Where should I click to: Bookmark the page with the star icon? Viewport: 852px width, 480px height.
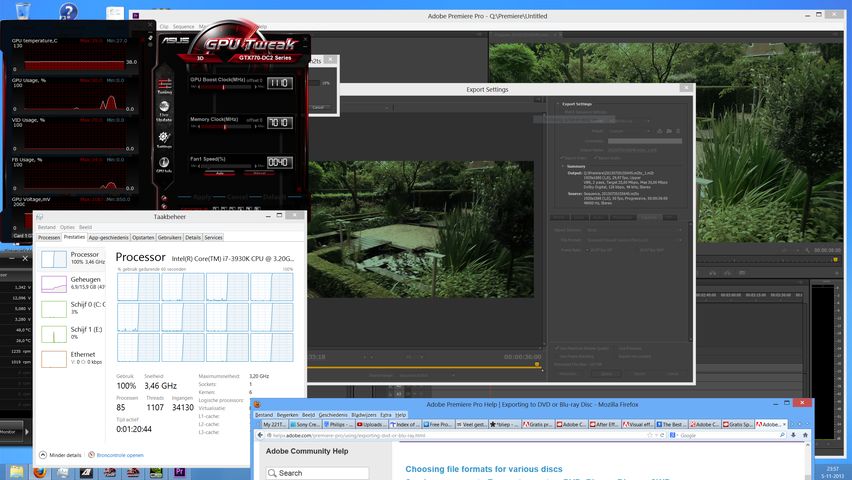[x=649, y=435]
